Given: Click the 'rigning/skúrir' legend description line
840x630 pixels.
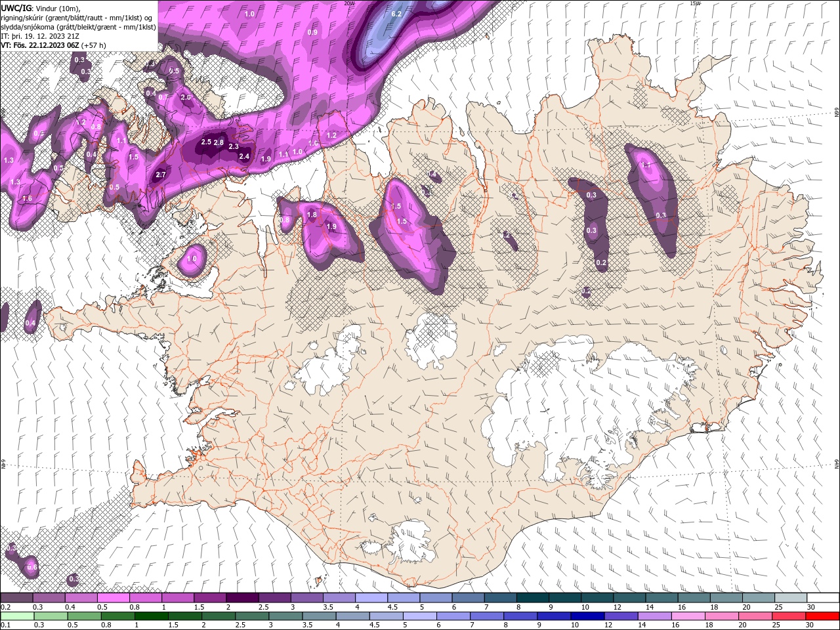Looking at the screenshot, I should coord(77,18).
